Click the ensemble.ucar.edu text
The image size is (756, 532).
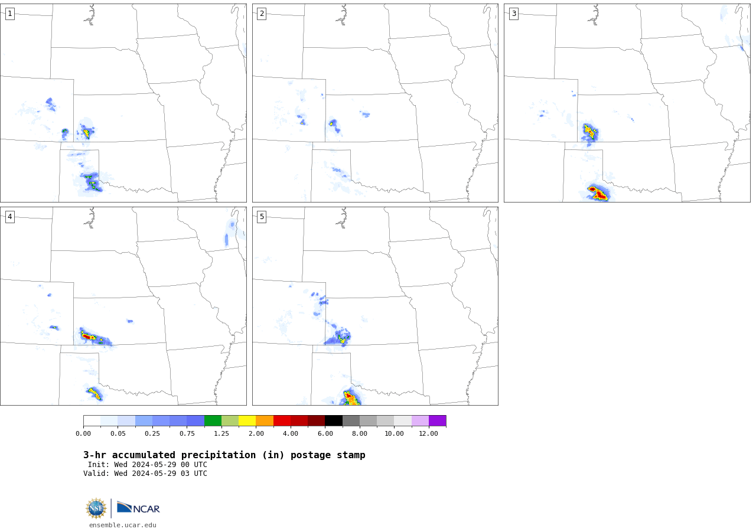(x=123, y=525)
